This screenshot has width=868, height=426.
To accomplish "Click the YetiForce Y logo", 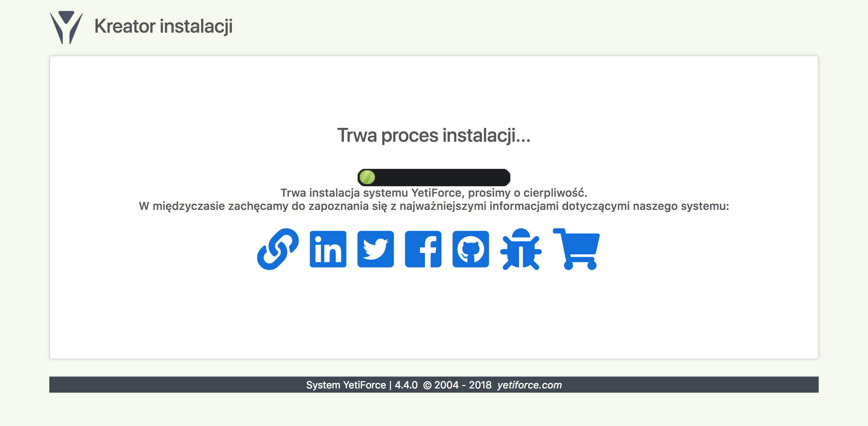I will pyautogui.click(x=66, y=27).
